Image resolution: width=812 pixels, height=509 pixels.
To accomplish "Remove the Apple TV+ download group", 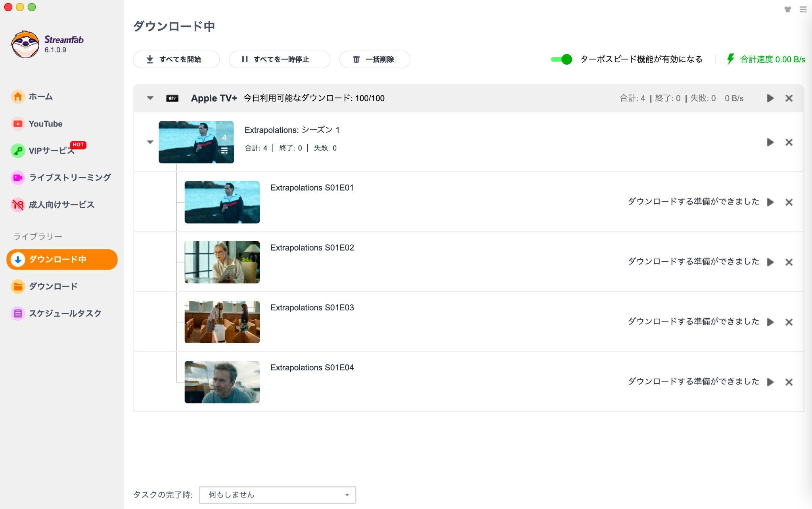I will tap(789, 98).
